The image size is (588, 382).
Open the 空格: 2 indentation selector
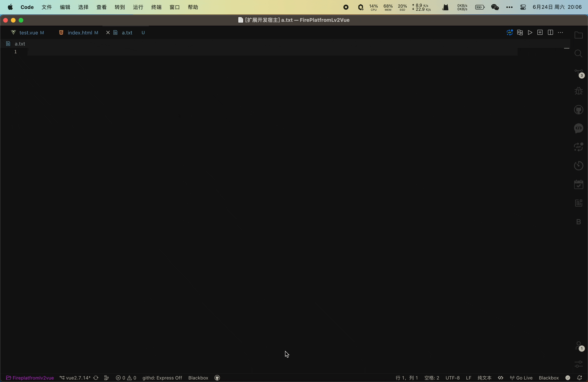[x=432, y=378]
